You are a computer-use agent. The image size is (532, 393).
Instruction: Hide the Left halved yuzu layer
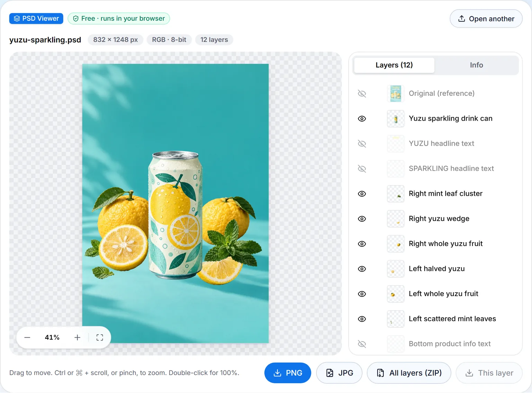(x=362, y=269)
